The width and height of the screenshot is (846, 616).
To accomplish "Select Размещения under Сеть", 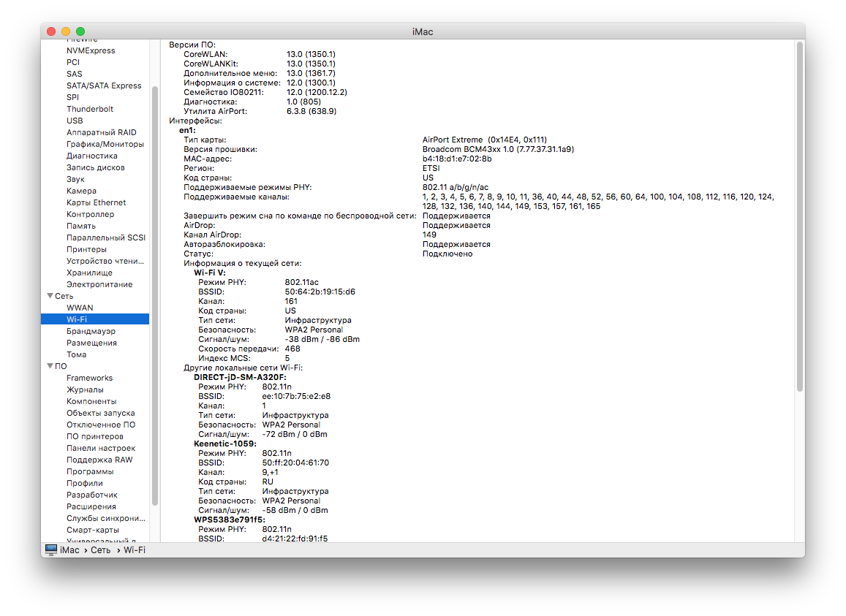I will [x=91, y=343].
